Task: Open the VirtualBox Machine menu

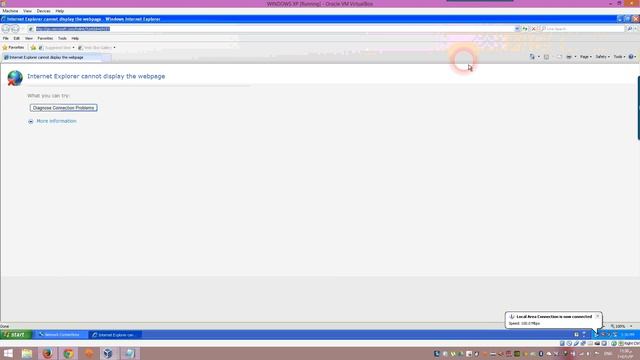Action: click(x=10, y=11)
